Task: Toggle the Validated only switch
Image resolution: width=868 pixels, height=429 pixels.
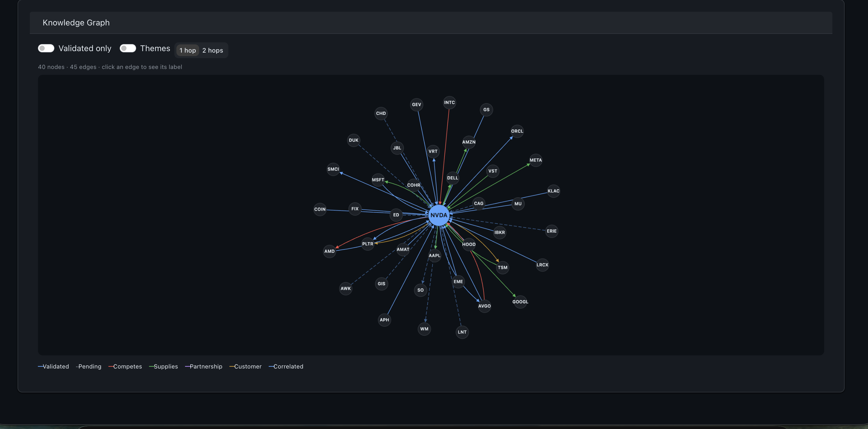Action: tap(46, 48)
